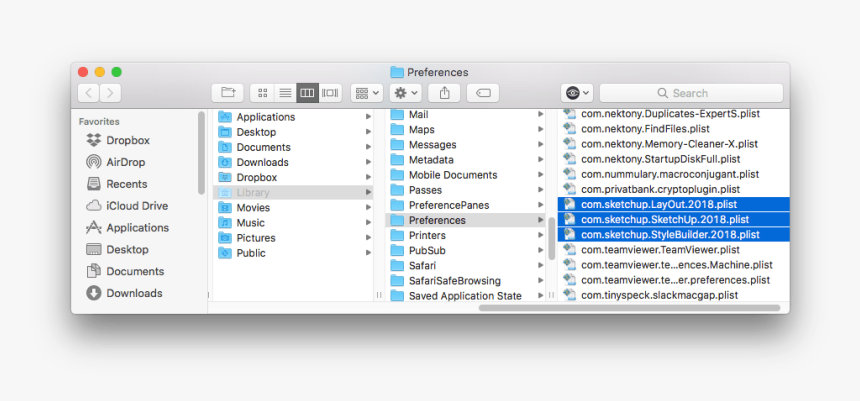Click the Library column vertical scrollbar

pos(552,238)
